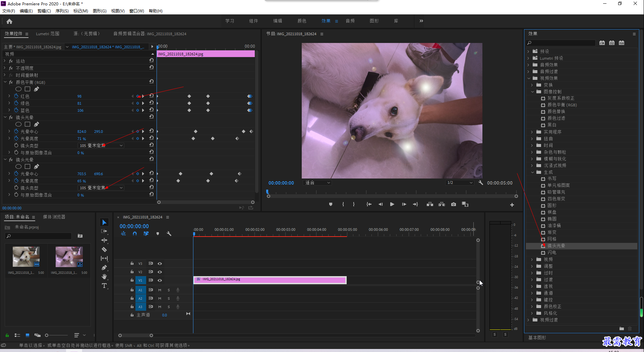This screenshot has height=352, width=644.
Task: Click the effects search field
Action: pos(561,43)
